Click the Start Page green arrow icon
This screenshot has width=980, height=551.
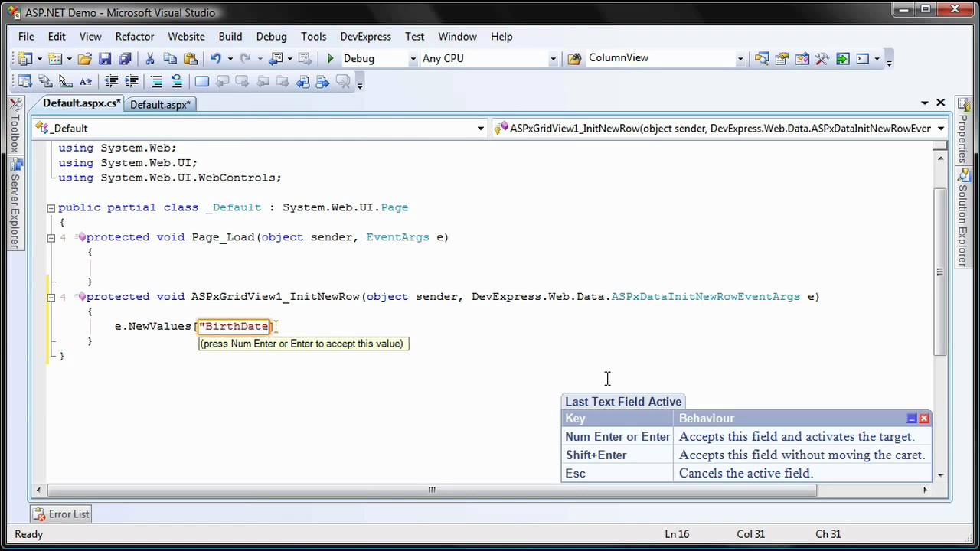(x=842, y=58)
